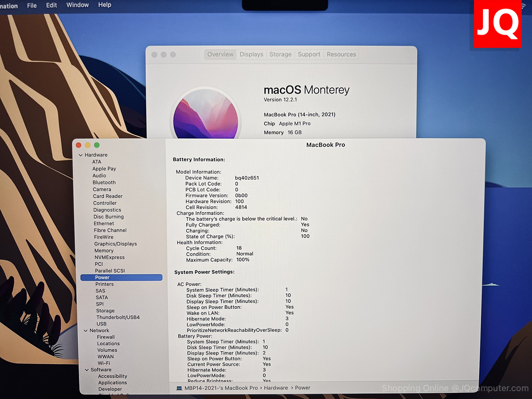Select Accessibility under Software
The height and width of the screenshot is (399, 532).
113,376
